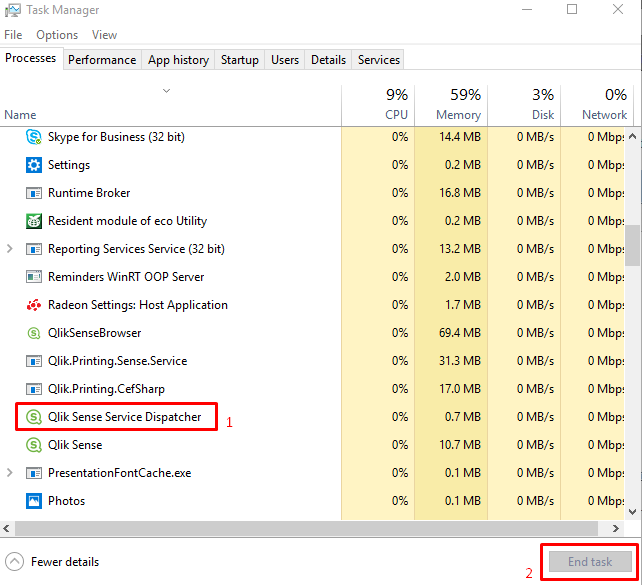Select the Resident module of eco Utility icon

(x=33, y=221)
